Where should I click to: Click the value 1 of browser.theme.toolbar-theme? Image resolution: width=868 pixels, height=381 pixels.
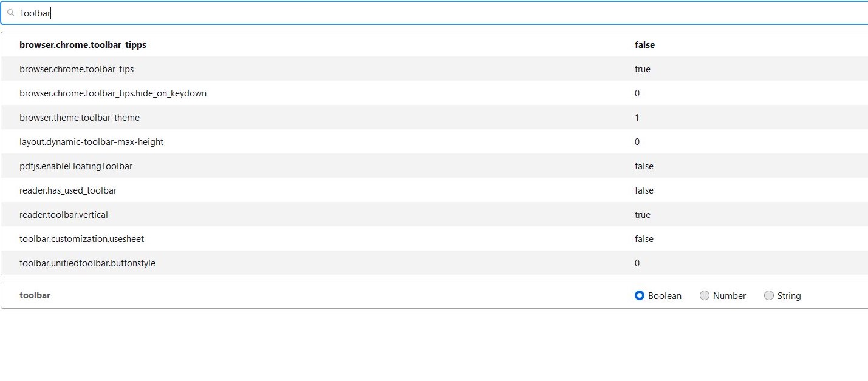pos(637,118)
